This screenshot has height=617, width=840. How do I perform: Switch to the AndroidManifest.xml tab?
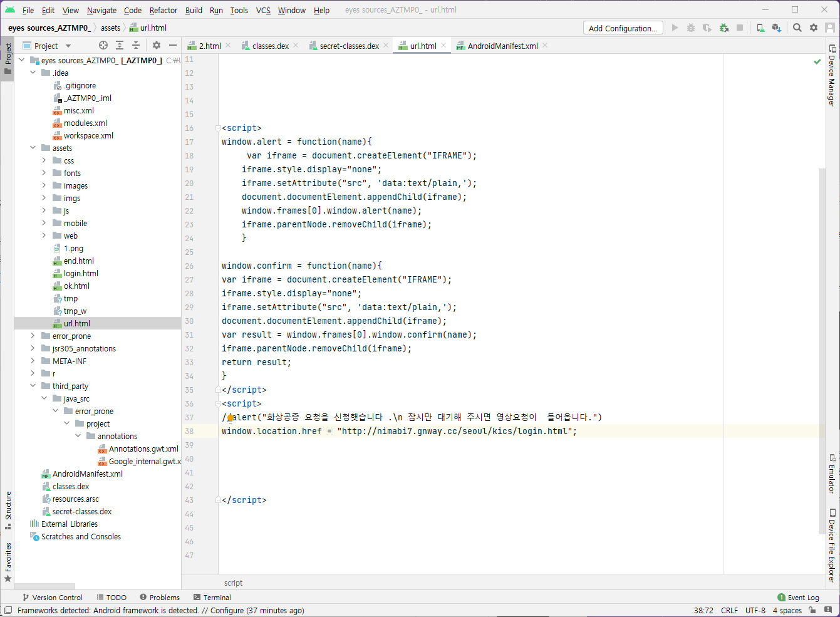coord(502,46)
